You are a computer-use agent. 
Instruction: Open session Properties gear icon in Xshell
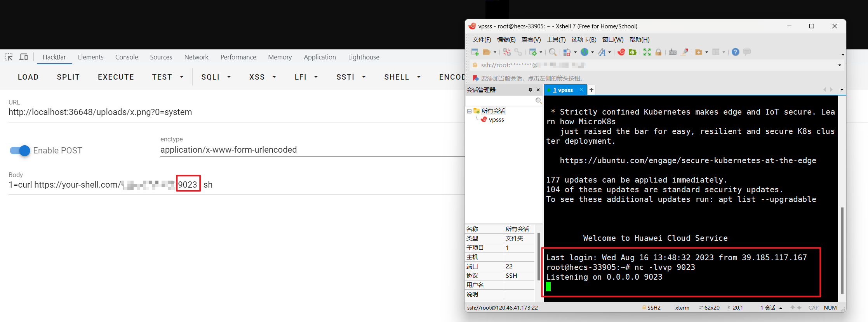pos(533,52)
